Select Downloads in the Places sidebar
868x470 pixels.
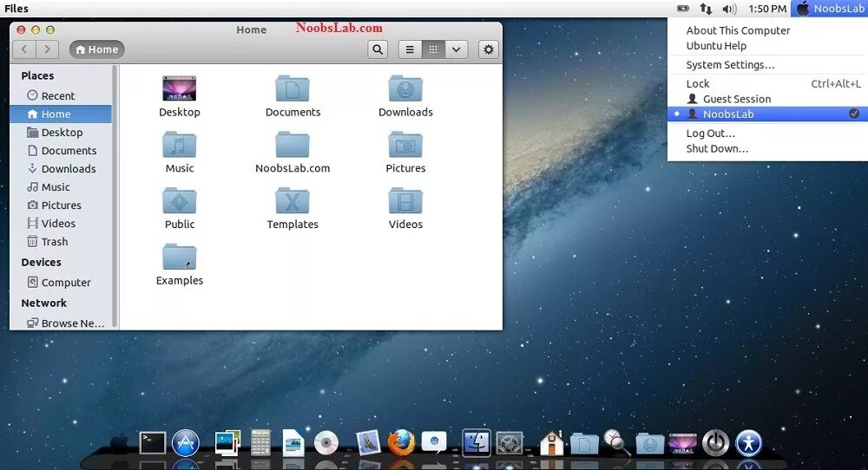click(x=61, y=168)
